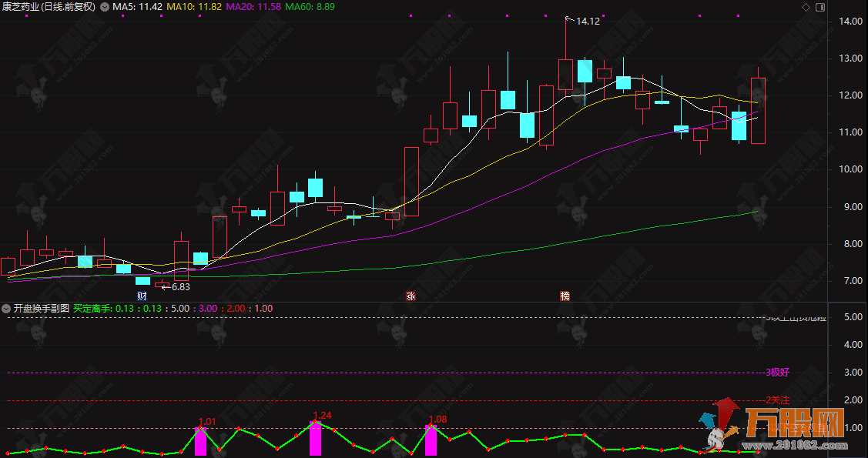Screen dimensions: 868x458
Task: Expand the 开盘换手副图 indicator dropdown arrow
Action: pos(7,308)
